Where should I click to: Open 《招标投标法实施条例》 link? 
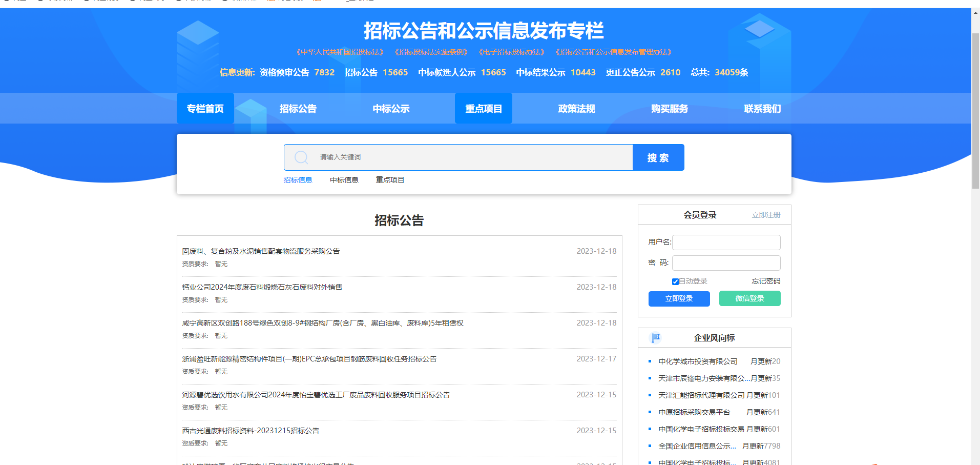(431, 52)
